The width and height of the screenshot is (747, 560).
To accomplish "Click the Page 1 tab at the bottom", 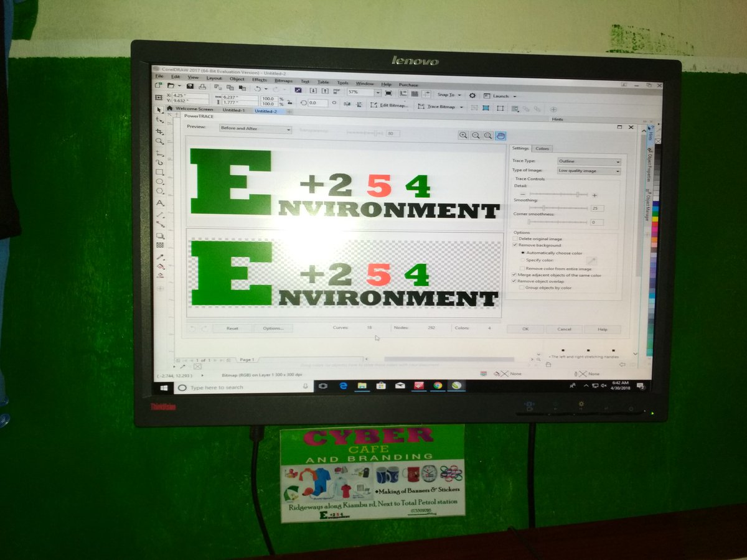I will [248, 360].
